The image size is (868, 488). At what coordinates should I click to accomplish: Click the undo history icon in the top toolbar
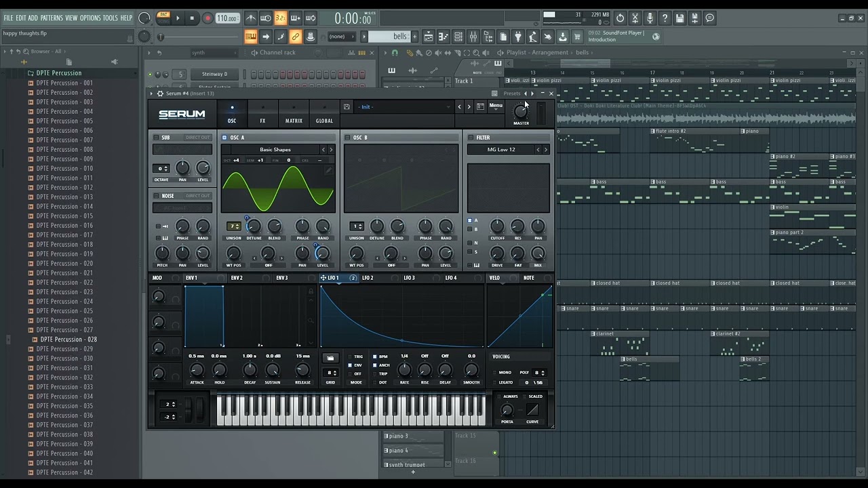point(620,18)
